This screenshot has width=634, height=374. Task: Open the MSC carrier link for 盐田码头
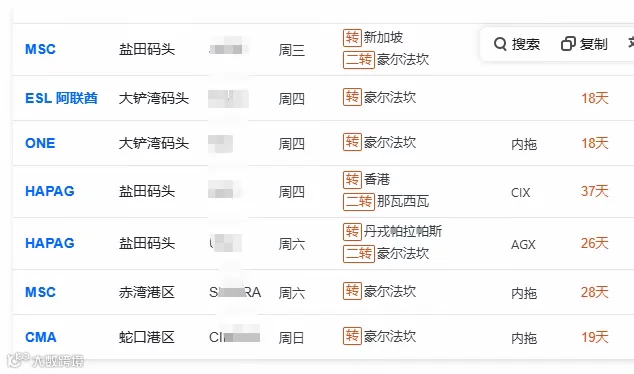click(40, 49)
